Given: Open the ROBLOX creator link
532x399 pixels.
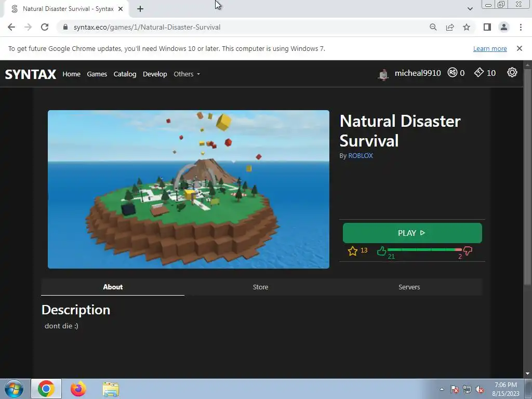Looking at the screenshot, I should pos(361,155).
